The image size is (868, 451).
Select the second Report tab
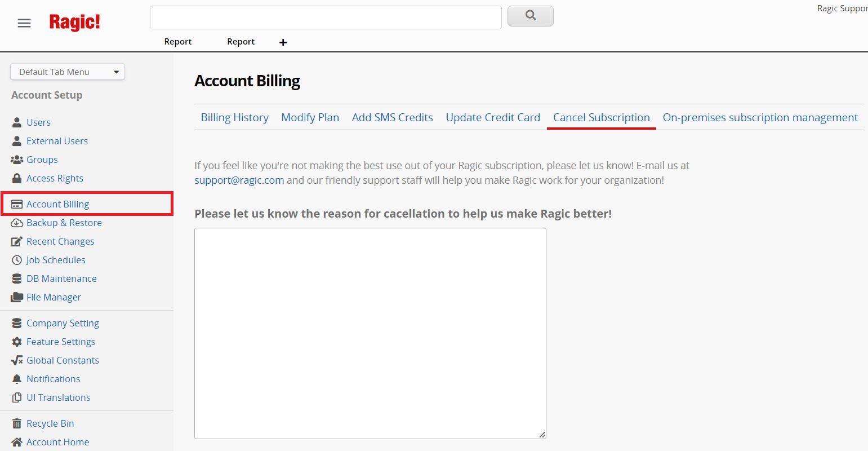pyautogui.click(x=241, y=42)
